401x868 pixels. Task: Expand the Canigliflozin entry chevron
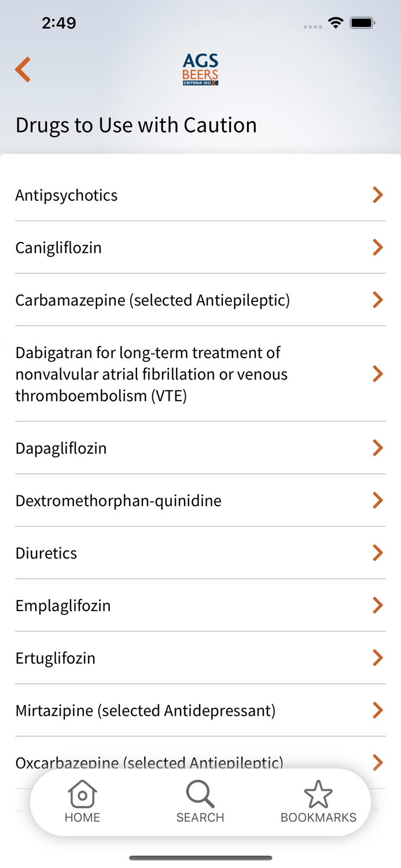click(x=378, y=248)
